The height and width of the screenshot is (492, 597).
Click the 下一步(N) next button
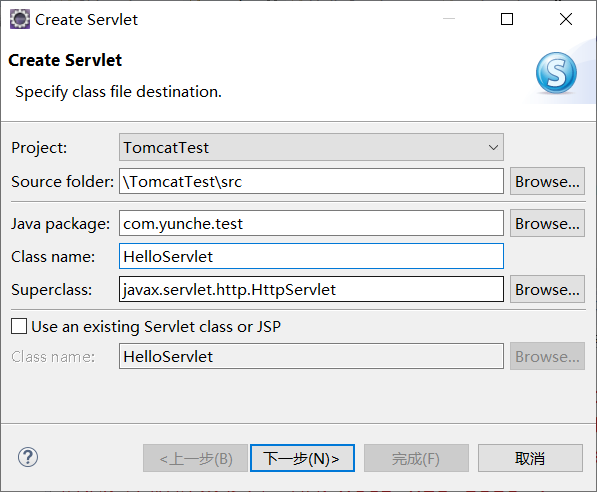302,458
